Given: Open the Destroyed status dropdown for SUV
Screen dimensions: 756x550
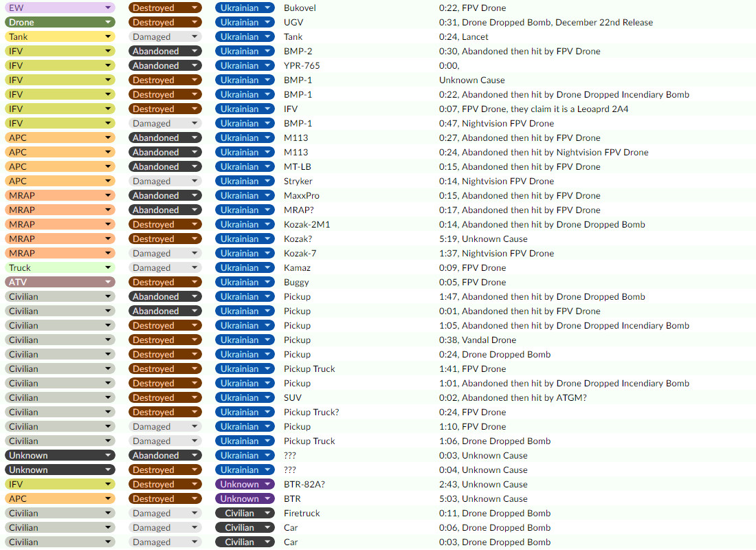Looking at the screenshot, I should coord(165,397).
